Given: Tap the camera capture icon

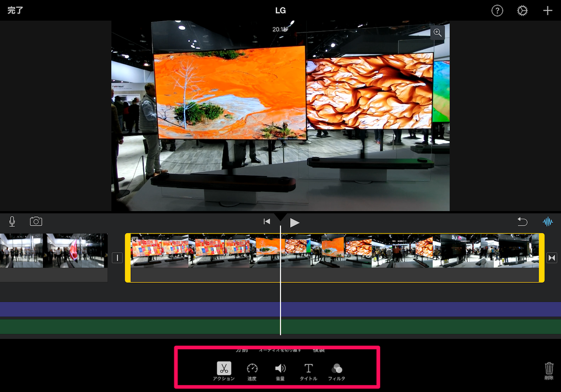Looking at the screenshot, I should (36, 221).
